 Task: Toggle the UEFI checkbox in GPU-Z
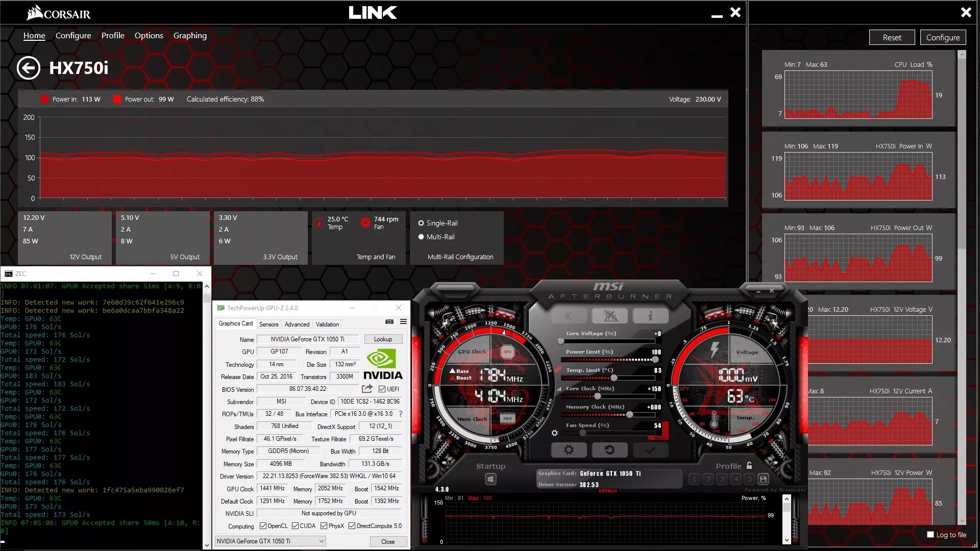pos(382,389)
